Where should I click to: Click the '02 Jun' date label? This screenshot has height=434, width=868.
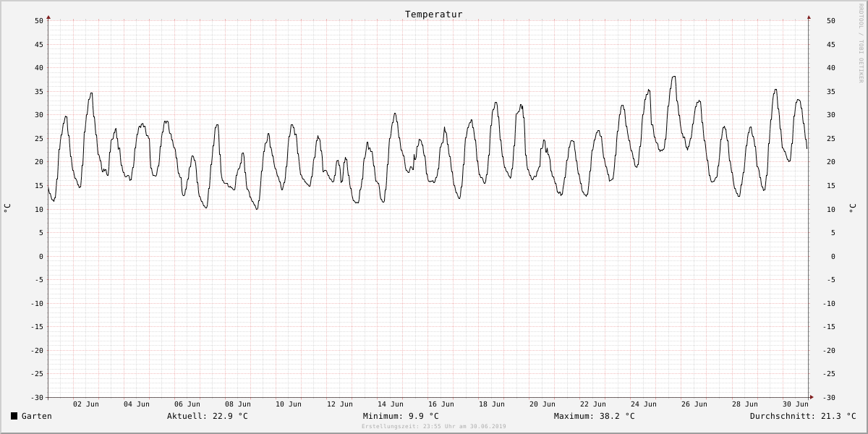point(86,404)
